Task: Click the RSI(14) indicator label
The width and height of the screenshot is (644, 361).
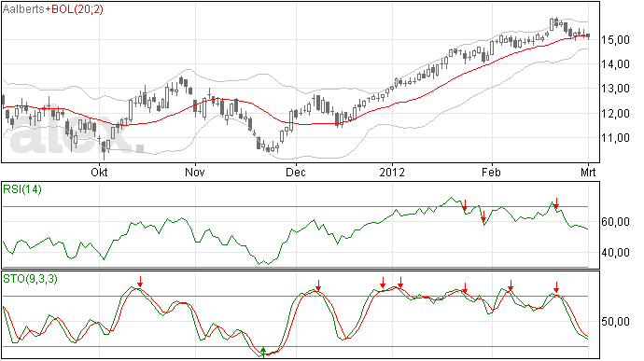Action: (22, 189)
